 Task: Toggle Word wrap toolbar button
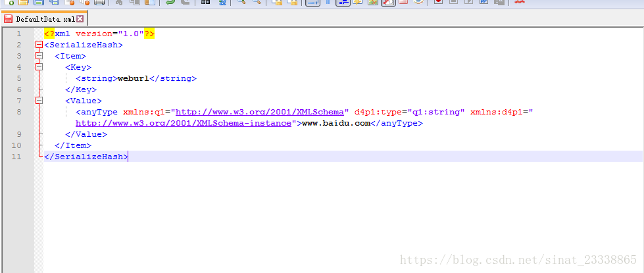point(313,3)
